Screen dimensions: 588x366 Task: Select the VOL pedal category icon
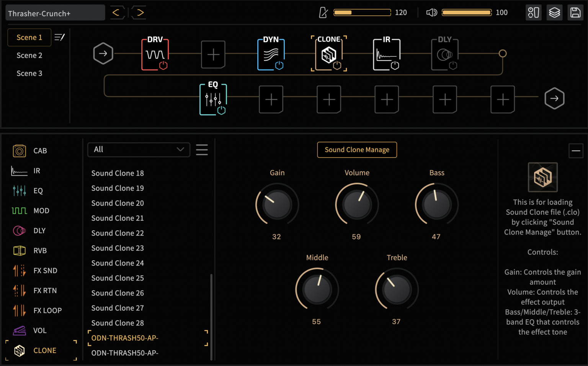19,330
